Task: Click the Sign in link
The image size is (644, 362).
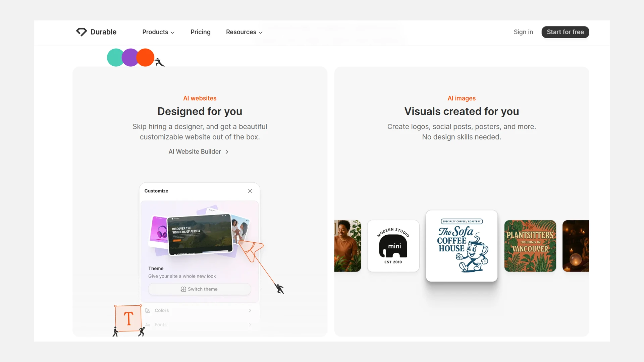Action: pyautogui.click(x=523, y=32)
